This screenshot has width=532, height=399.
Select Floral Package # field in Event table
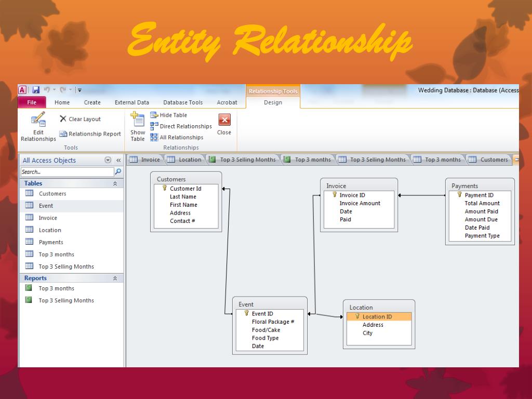click(273, 322)
